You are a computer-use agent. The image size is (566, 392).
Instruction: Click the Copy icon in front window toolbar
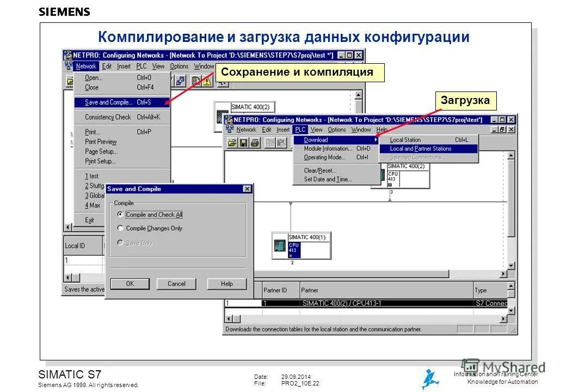(x=269, y=143)
